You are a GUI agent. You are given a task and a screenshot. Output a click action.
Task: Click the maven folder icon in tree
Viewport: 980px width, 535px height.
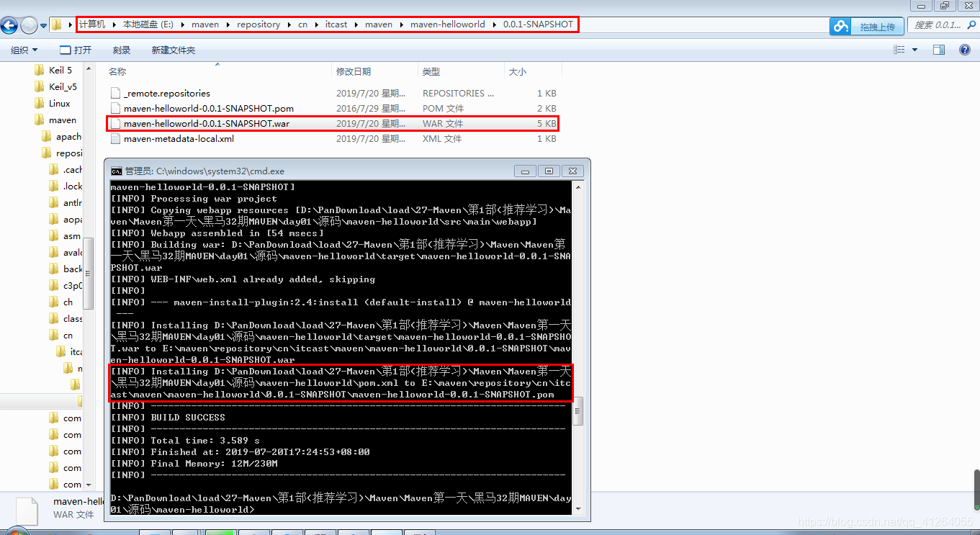click(40, 120)
